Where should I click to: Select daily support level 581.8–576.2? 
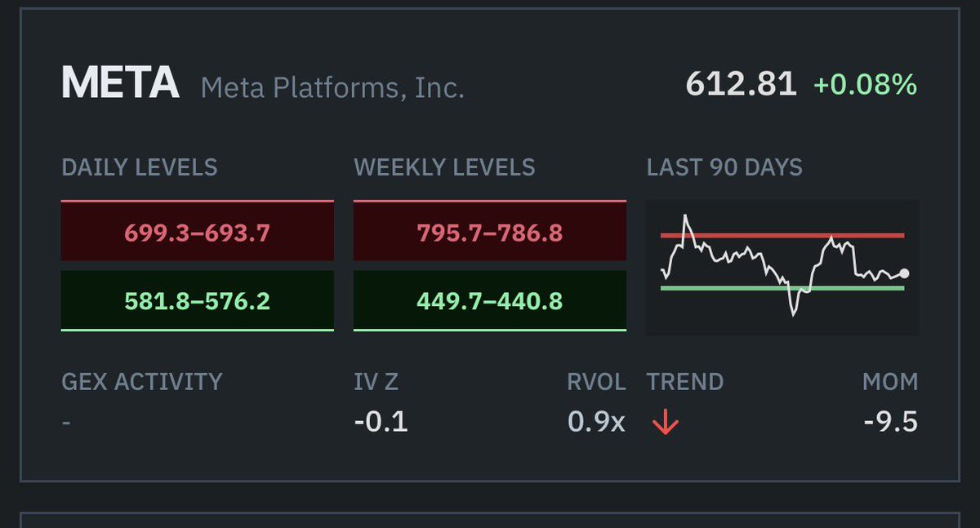click(198, 301)
